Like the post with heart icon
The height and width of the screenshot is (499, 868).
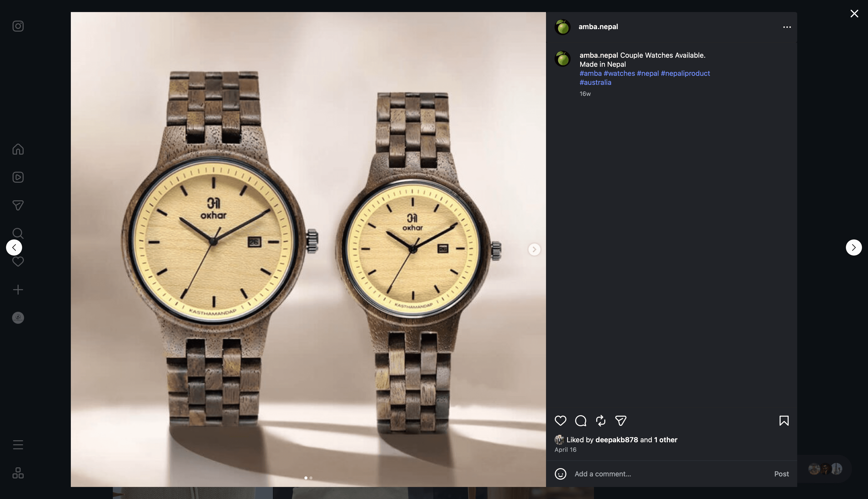coord(561,420)
